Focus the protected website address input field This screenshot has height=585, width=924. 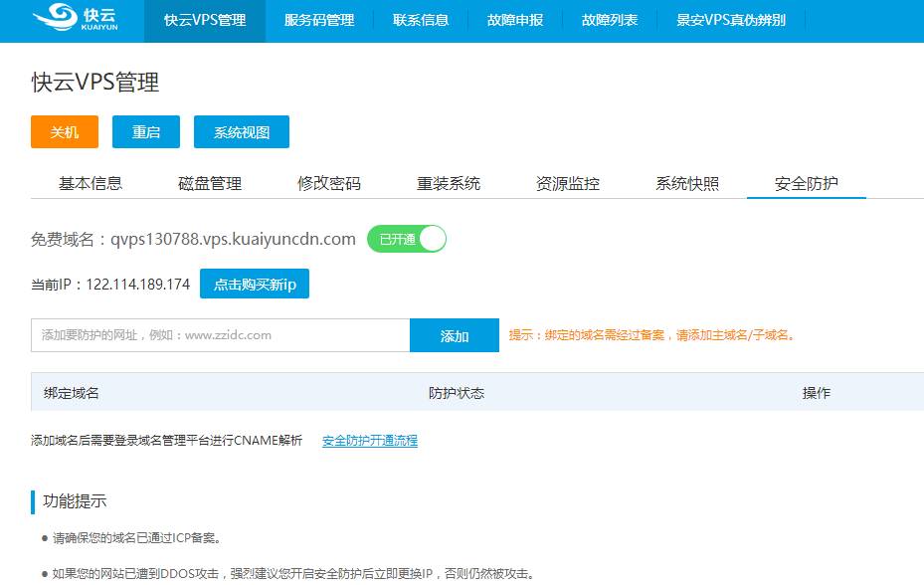(x=220, y=335)
